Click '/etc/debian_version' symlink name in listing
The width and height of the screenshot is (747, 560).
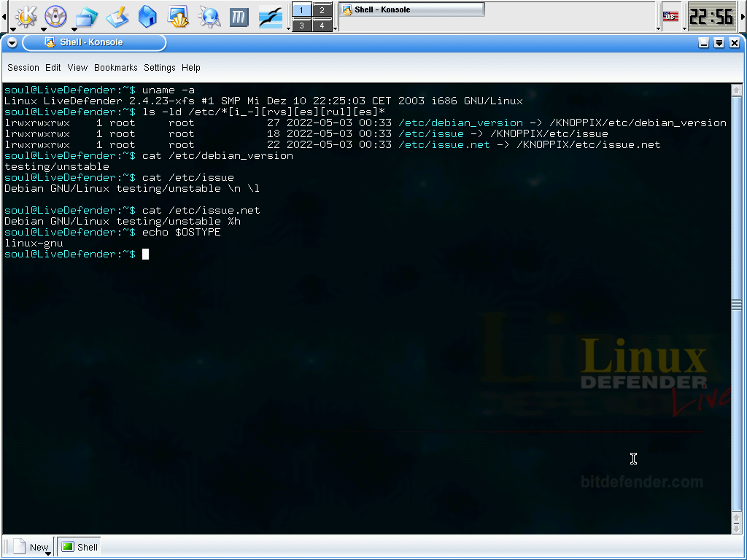(x=461, y=122)
